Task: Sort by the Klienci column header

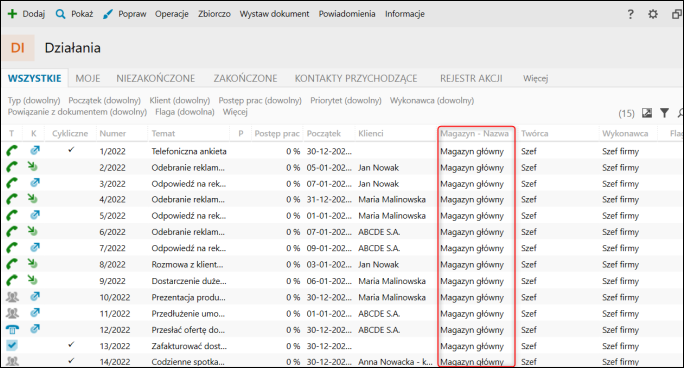Action: 371,133
